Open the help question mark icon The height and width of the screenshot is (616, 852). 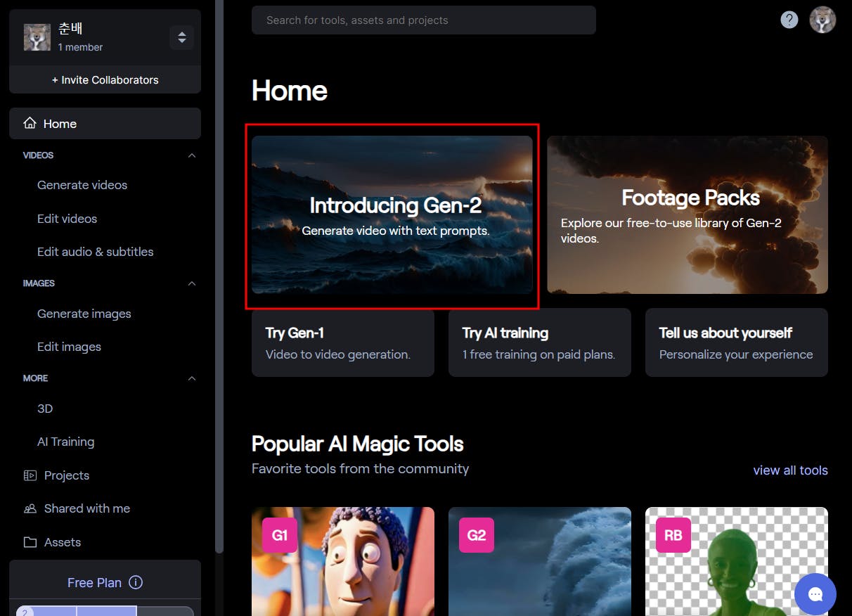coord(789,20)
